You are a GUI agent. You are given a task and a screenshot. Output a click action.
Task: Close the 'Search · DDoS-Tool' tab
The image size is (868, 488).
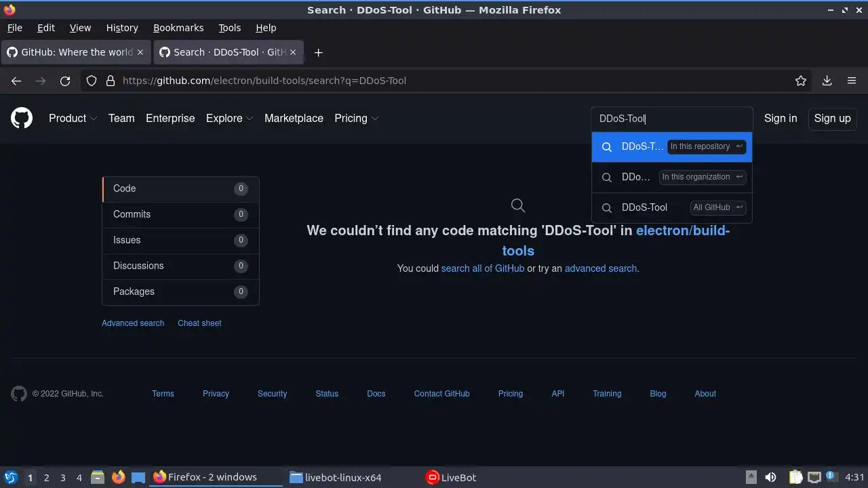pyautogui.click(x=293, y=52)
